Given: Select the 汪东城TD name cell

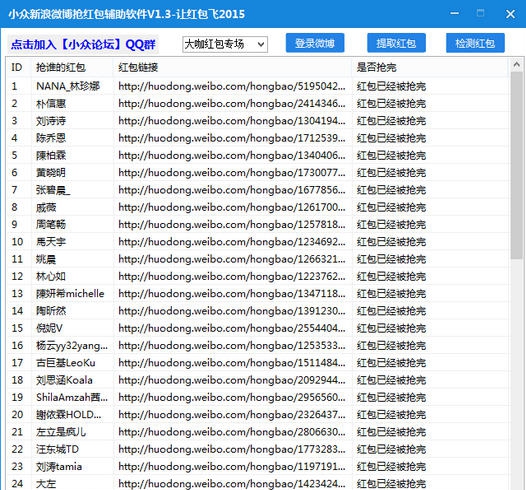Looking at the screenshot, I should coord(57,449).
